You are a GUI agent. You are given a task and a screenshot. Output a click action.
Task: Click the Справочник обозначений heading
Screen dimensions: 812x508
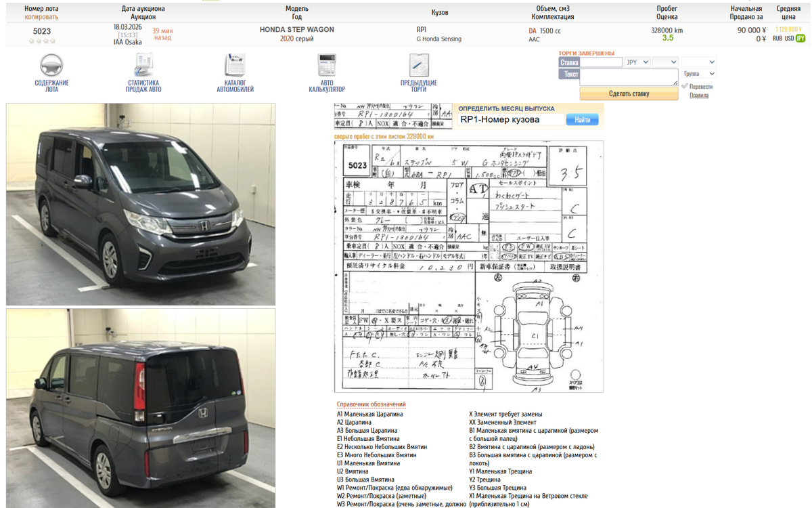coord(371,404)
